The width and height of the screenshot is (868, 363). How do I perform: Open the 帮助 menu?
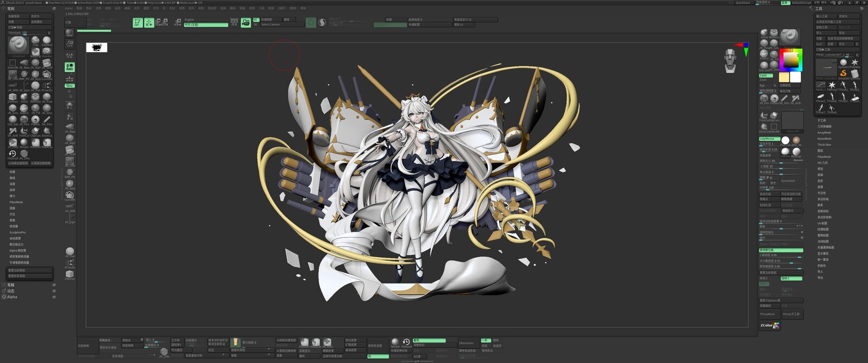pos(303,8)
